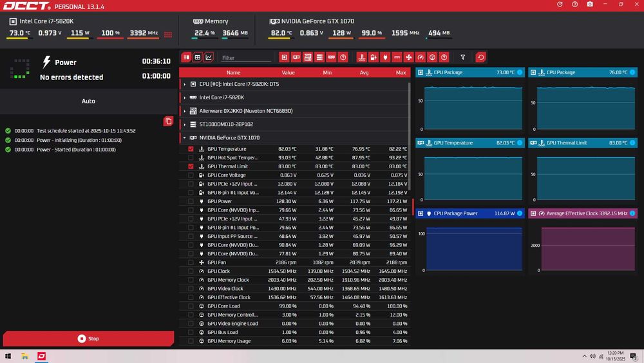Click the sensor table vertical scrollbar

[409, 135]
